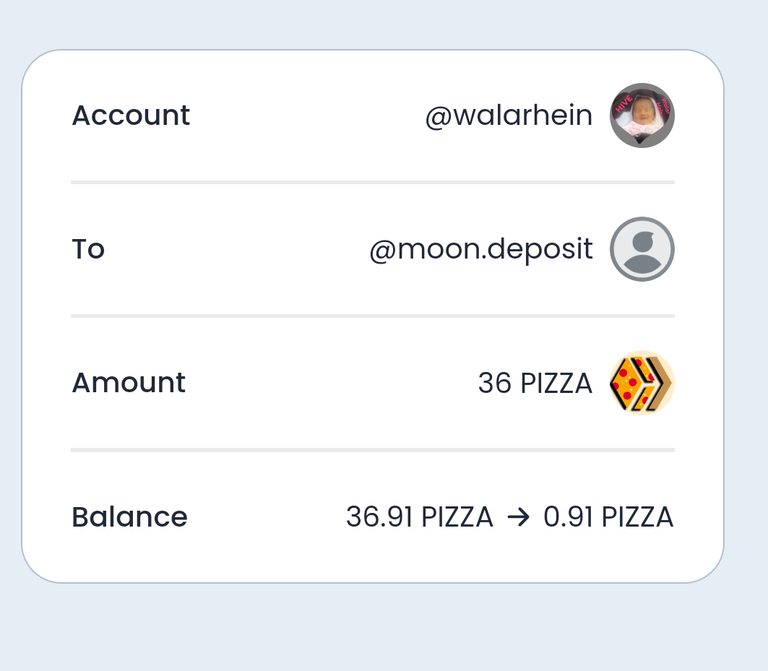Click the 0.91 PIZZA resulting balance
The width and height of the screenshot is (768, 671).
pos(608,517)
